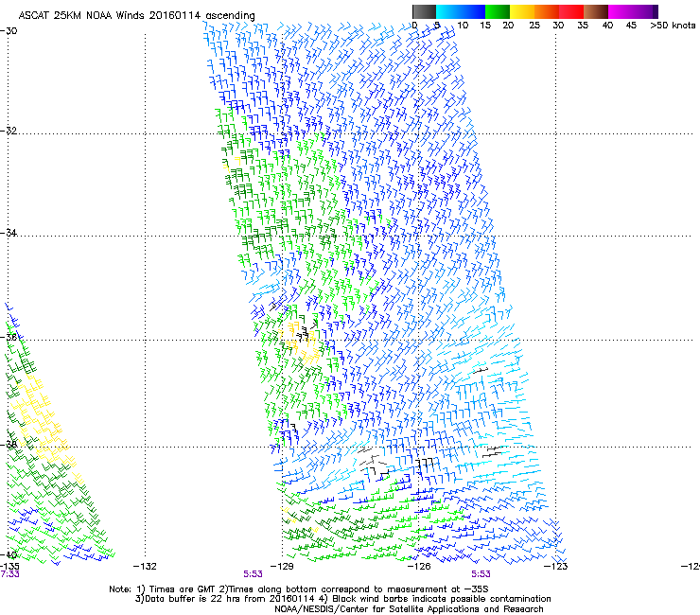Click the yellow wind barb cluster near -36 latitude
700x615 pixels.
(x=300, y=342)
